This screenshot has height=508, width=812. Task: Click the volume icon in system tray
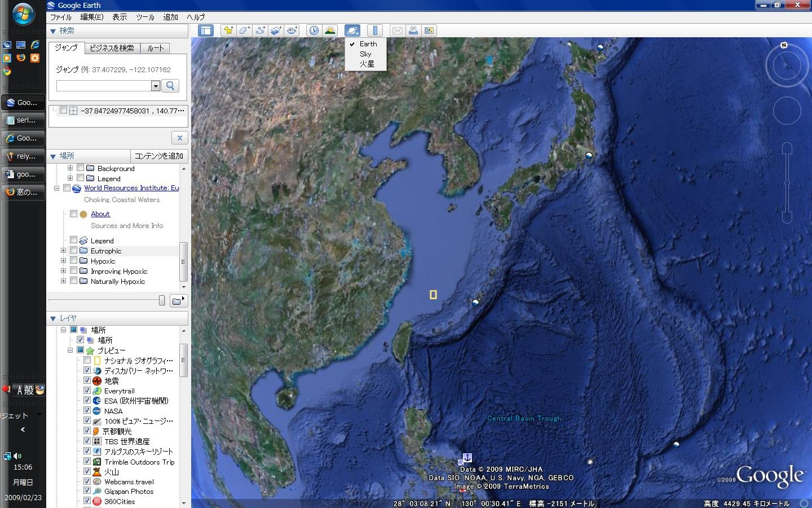[17, 456]
